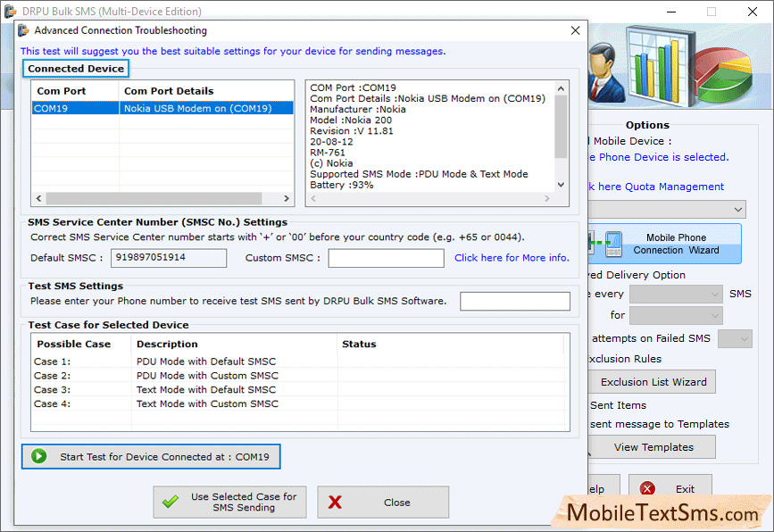
Task: Click green play icon on Start Test button
Action: (39, 456)
